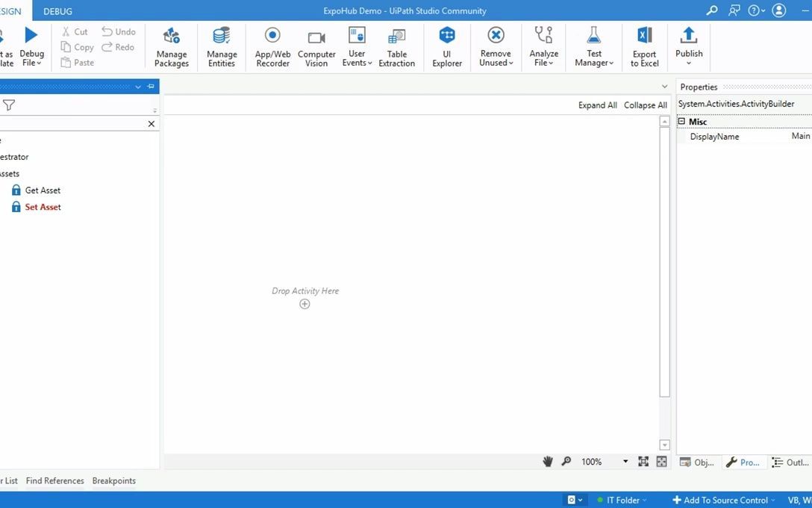Click Add To Source Control
This screenshot has width=812, height=508.
(x=724, y=501)
